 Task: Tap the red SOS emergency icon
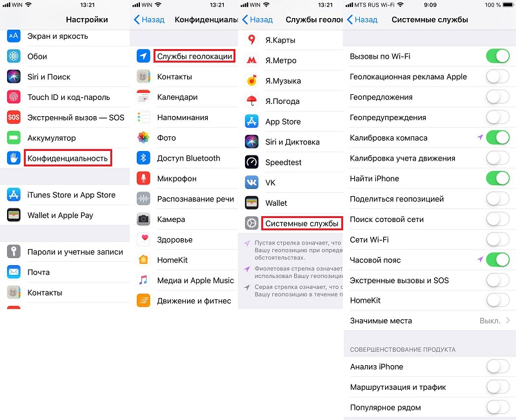(14, 117)
